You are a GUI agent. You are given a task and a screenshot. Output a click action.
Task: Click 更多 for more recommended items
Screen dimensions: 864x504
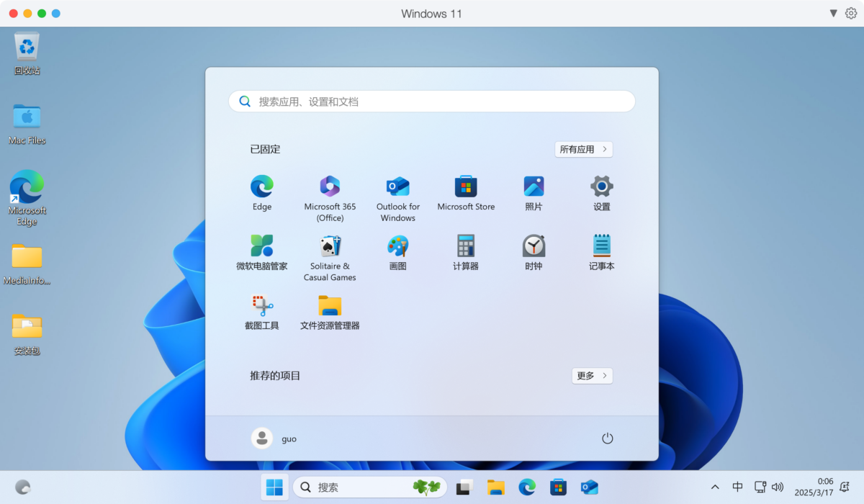point(592,375)
